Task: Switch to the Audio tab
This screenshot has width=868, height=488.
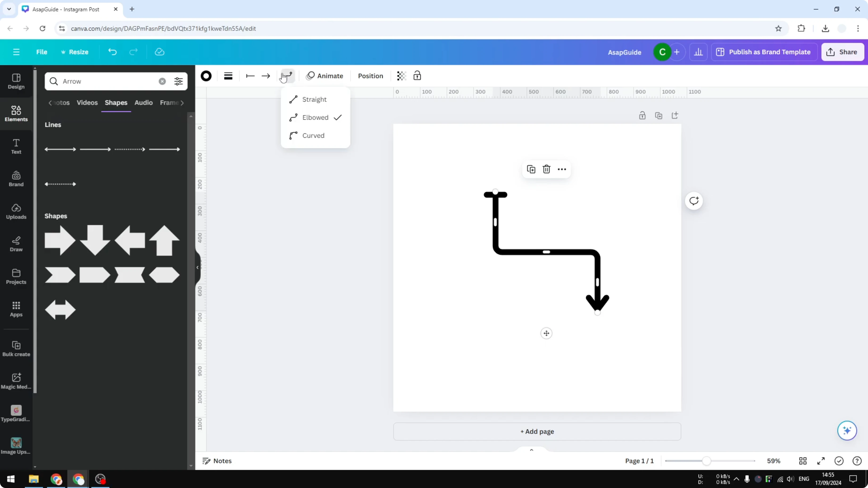Action: [144, 103]
